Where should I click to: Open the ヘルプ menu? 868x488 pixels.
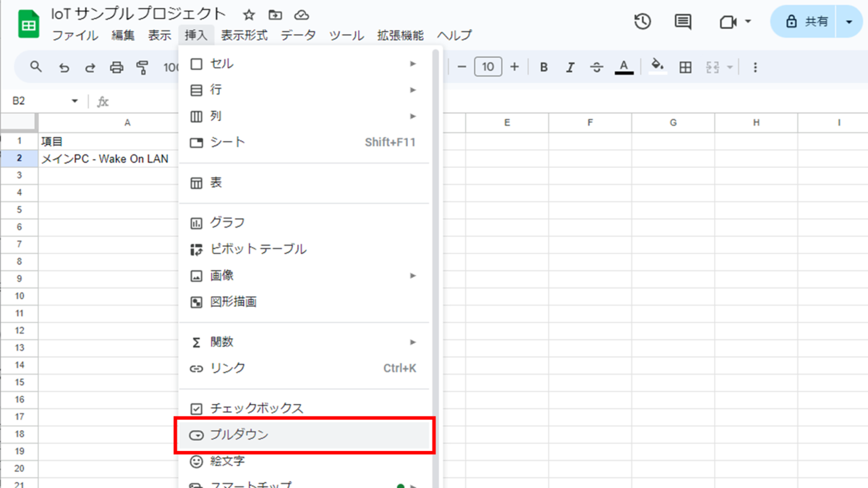454,35
